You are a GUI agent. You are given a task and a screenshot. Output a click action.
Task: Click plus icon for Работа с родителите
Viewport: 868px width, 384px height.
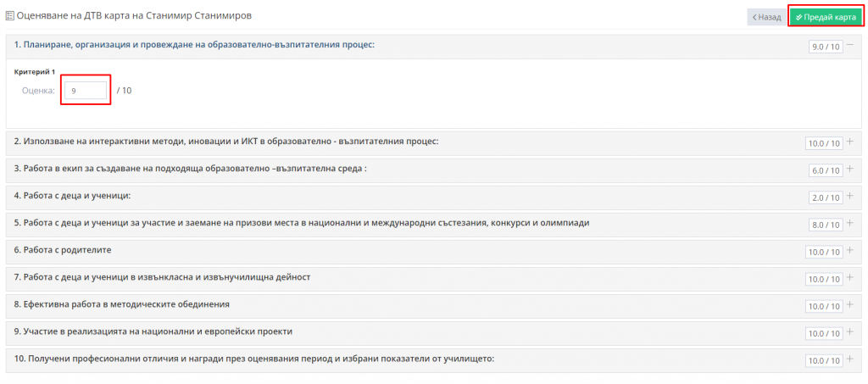(850, 250)
